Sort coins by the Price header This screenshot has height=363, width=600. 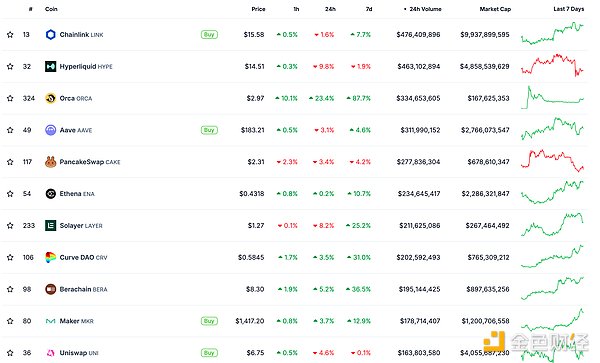click(258, 9)
